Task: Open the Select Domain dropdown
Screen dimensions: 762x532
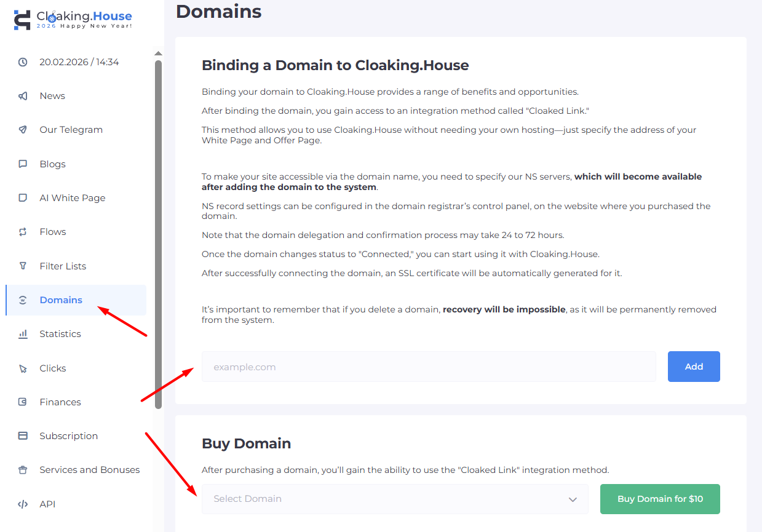Action: 387,499
